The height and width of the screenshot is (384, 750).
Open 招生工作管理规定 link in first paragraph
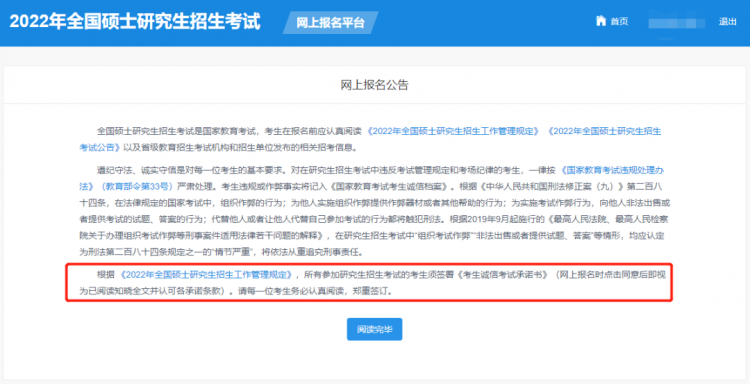[454, 131]
